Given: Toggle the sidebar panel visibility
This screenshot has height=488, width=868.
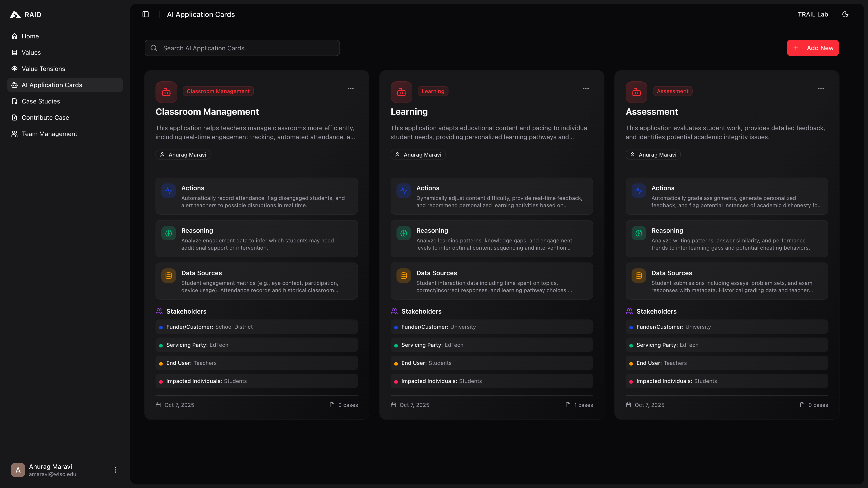Looking at the screenshot, I should point(145,14).
